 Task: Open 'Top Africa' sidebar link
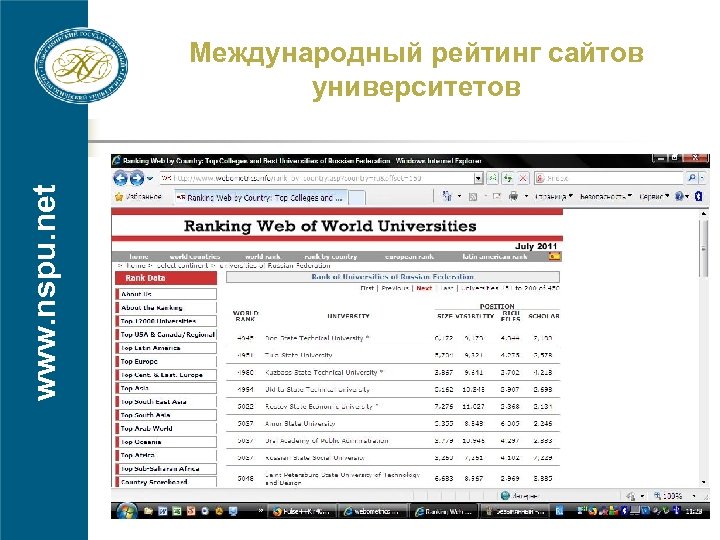pyautogui.click(x=166, y=455)
